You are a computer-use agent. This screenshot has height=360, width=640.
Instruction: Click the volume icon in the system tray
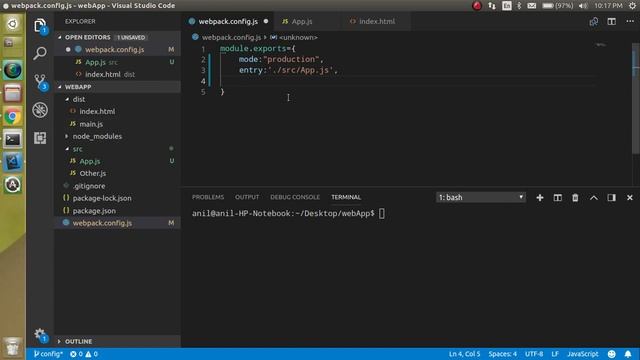click(x=583, y=6)
